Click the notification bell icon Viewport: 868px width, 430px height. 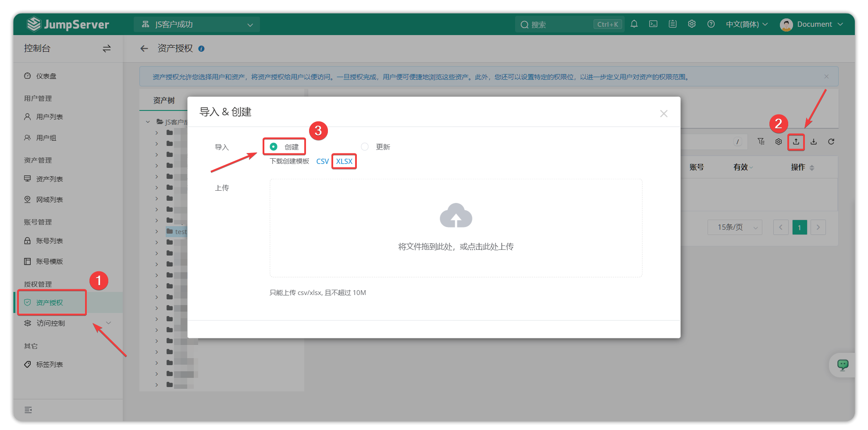(x=634, y=24)
